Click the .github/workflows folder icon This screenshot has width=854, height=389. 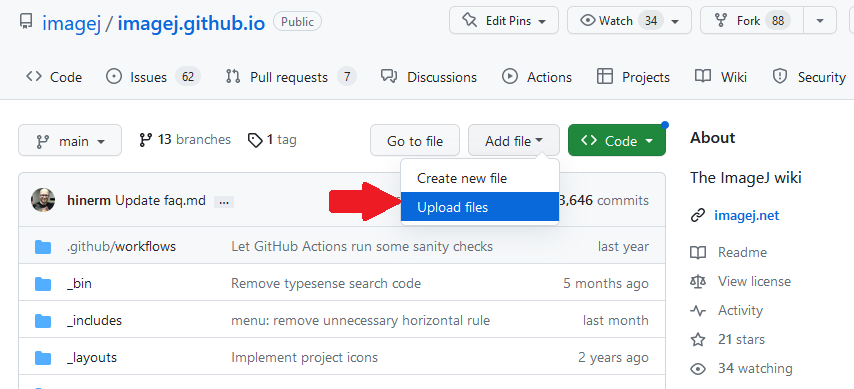pyautogui.click(x=43, y=247)
